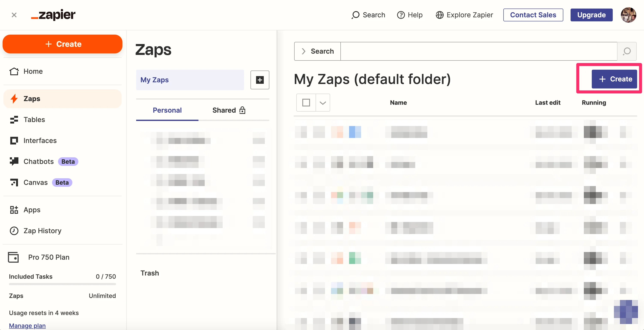Switch to the Personal tab
This screenshot has width=644, height=330.
[167, 110]
